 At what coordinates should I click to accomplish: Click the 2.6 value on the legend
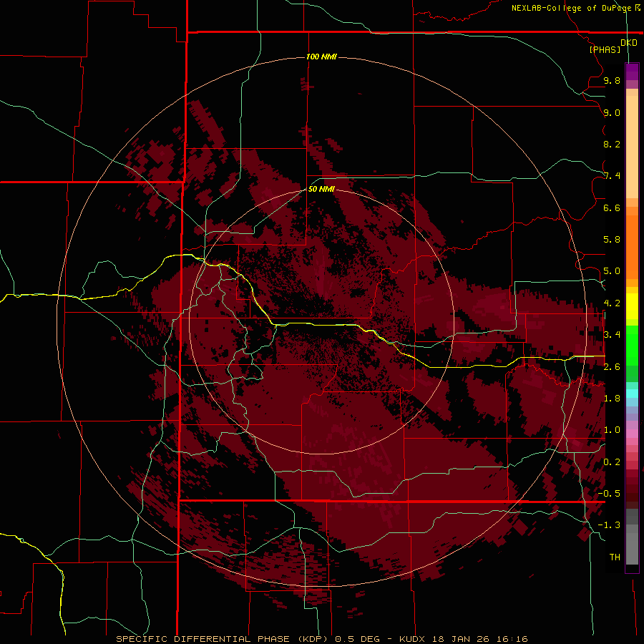coord(612,367)
